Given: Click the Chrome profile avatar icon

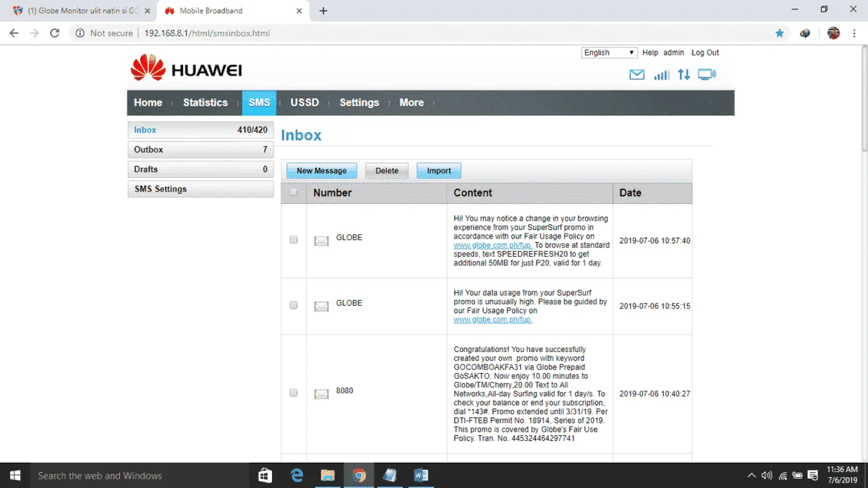Looking at the screenshot, I should click(833, 33).
